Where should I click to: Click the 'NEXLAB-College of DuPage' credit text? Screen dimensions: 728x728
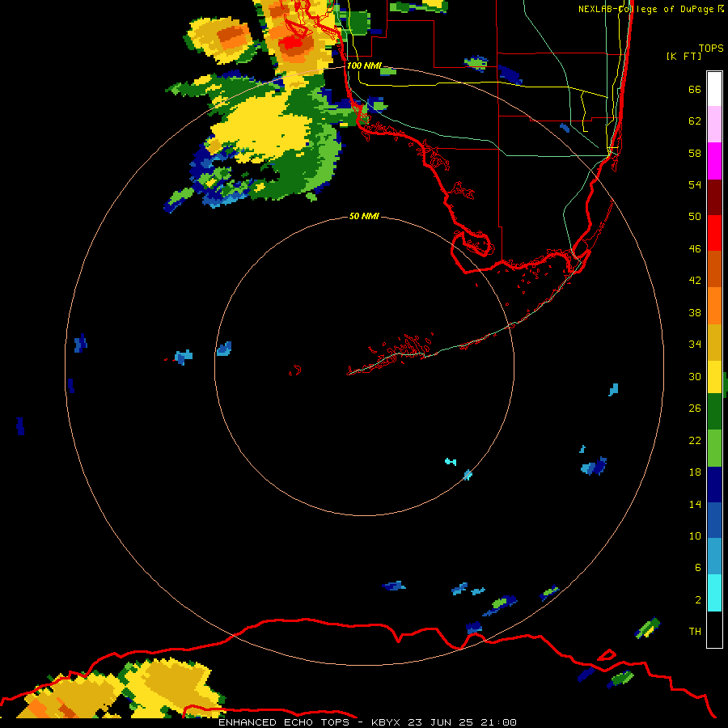pyautogui.click(x=645, y=9)
